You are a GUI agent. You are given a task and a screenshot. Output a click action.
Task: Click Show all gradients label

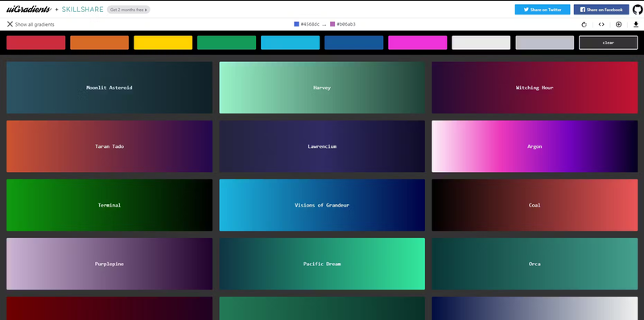[x=35, y=25]
